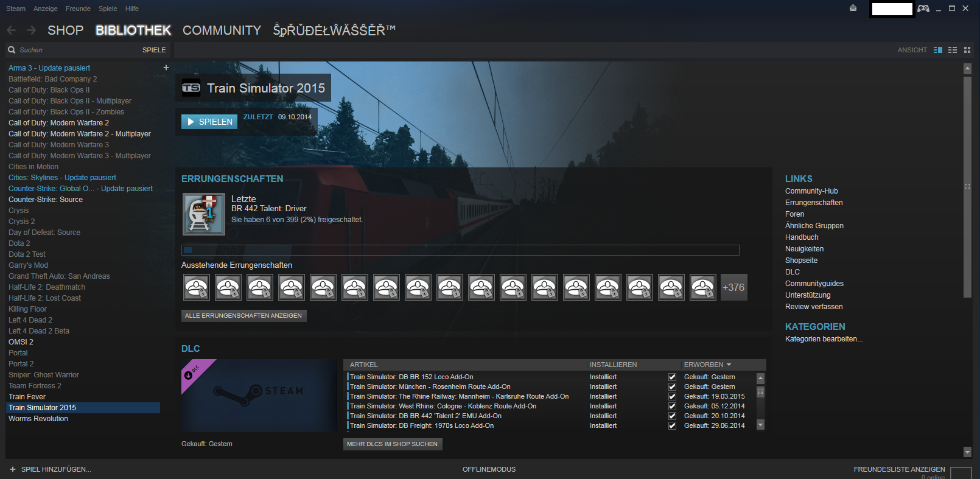Click the DLC list scrollbar thumb
The image size is (980, 479).
[760, 392]
